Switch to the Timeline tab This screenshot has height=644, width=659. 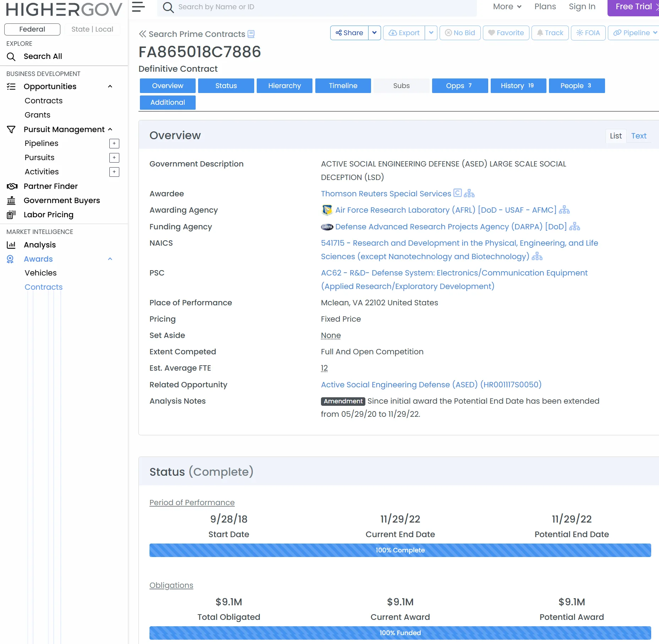pos(343,86)
